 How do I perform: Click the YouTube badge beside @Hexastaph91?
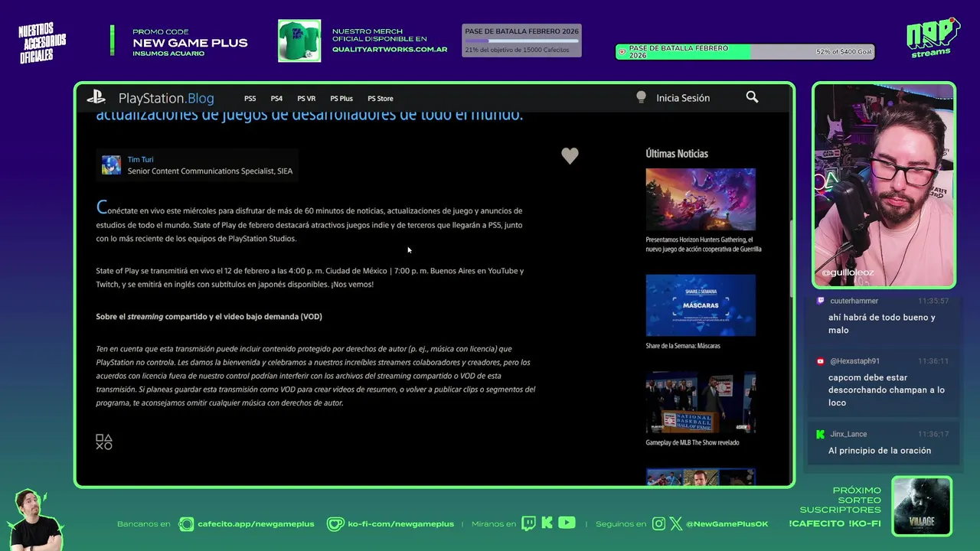821,361
